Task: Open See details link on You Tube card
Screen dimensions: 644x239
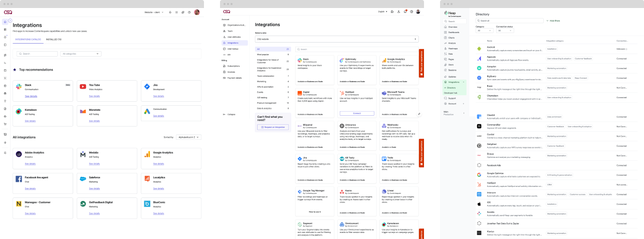Action: coord(95,96)
